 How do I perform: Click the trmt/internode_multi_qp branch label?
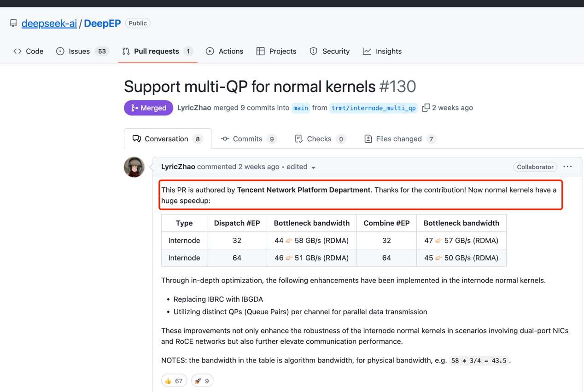[x=374, y=108]
